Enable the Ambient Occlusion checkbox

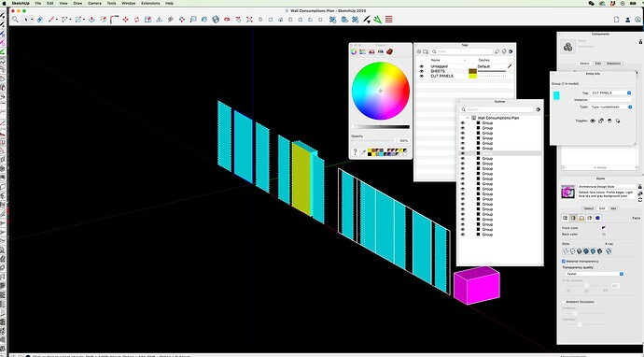click(x=564, y=302)
